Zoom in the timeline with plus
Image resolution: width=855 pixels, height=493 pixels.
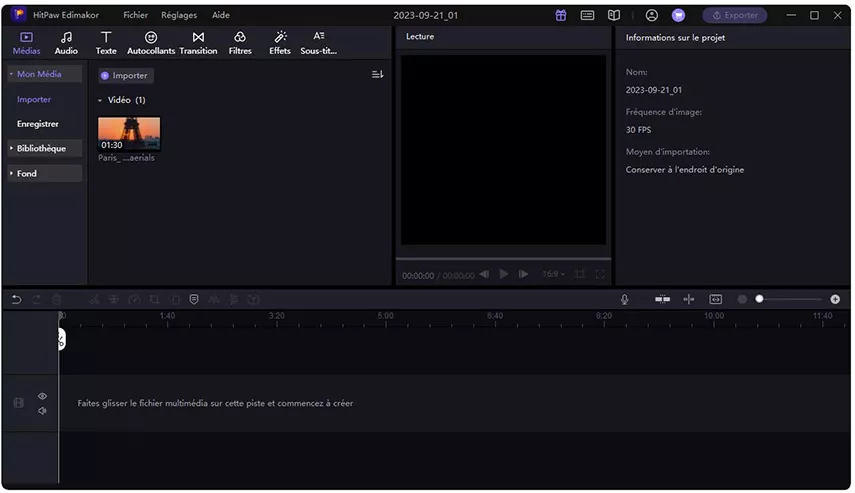[x=835, y=299]
